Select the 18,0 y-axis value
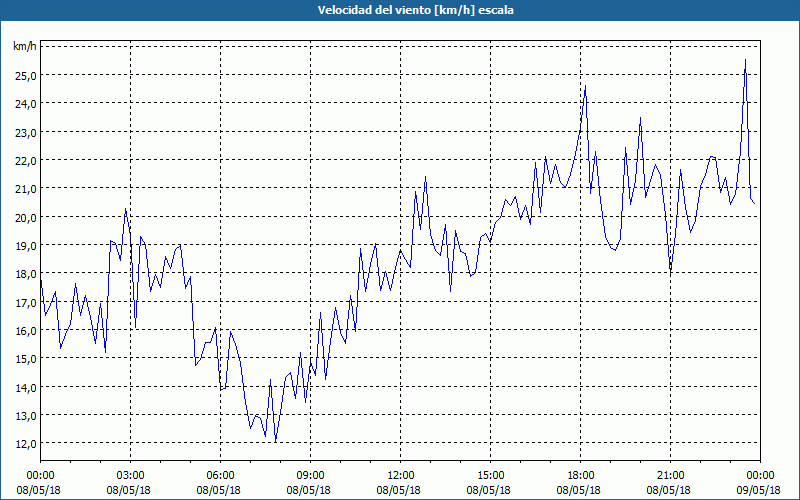This screenshot has height=500, width=800. 25,273
